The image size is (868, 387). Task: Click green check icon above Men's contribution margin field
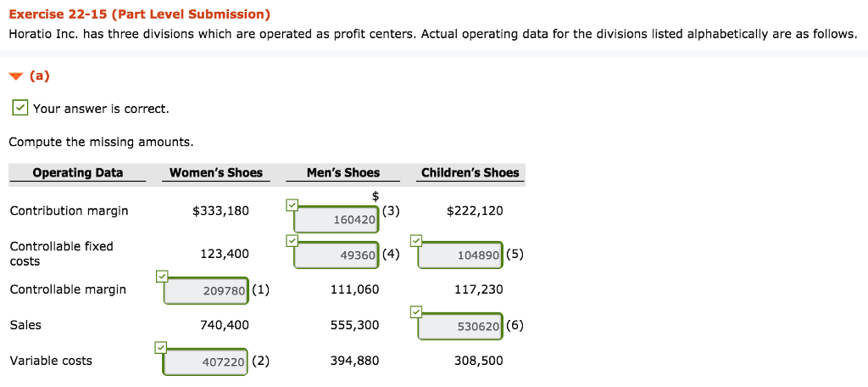point(292,205)
